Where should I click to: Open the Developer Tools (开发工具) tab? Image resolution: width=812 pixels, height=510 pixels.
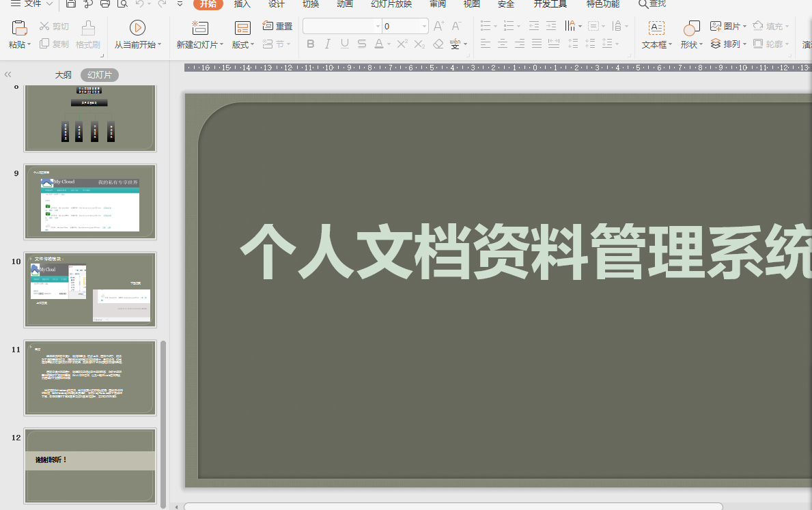point(550,3)
